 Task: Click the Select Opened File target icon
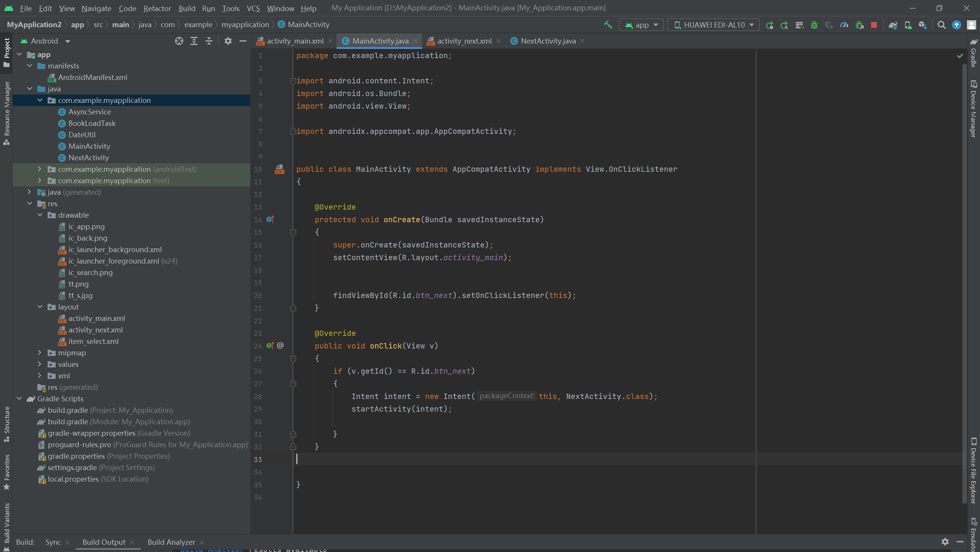point(179,41)
